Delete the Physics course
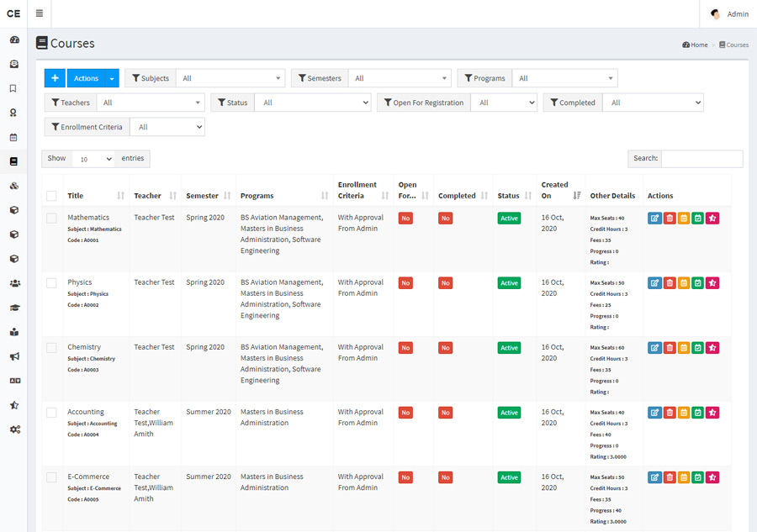This screenshot has width=757, height=532. [669, 282]
